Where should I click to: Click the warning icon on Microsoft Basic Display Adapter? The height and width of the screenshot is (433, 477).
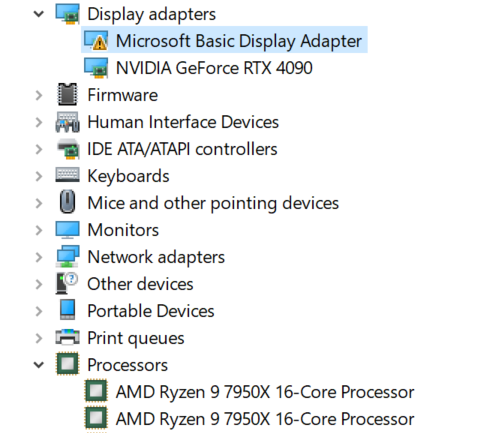(x=99, y=43)
